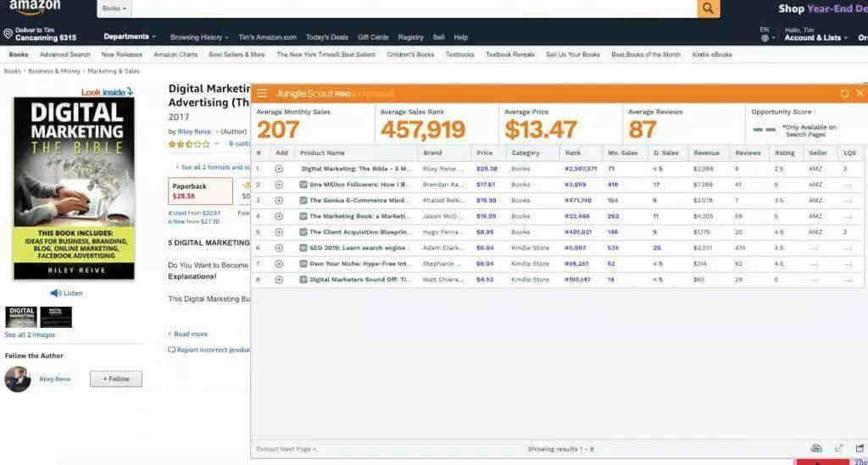Select the first book cover thumbnail
The image size is (868, 465).
[x=21, y=317]
